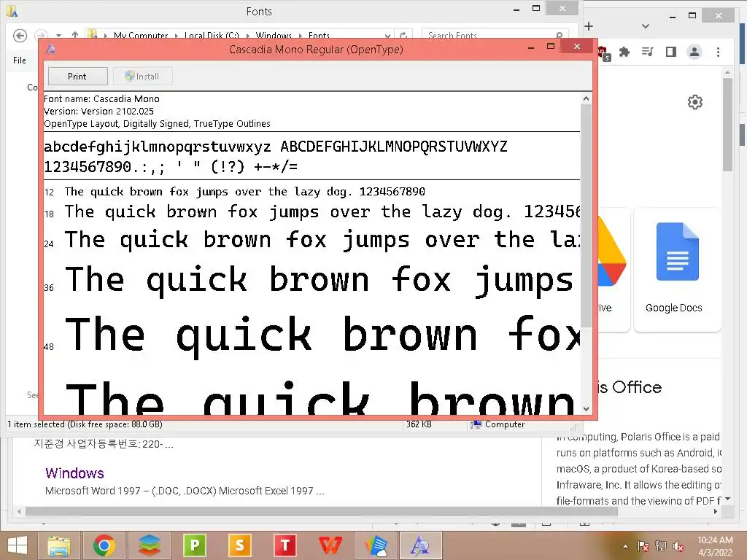This screenshot has height=560, width=747.
Task: Open recent locations dropdown in Fonts explorer
Action: 58,36
